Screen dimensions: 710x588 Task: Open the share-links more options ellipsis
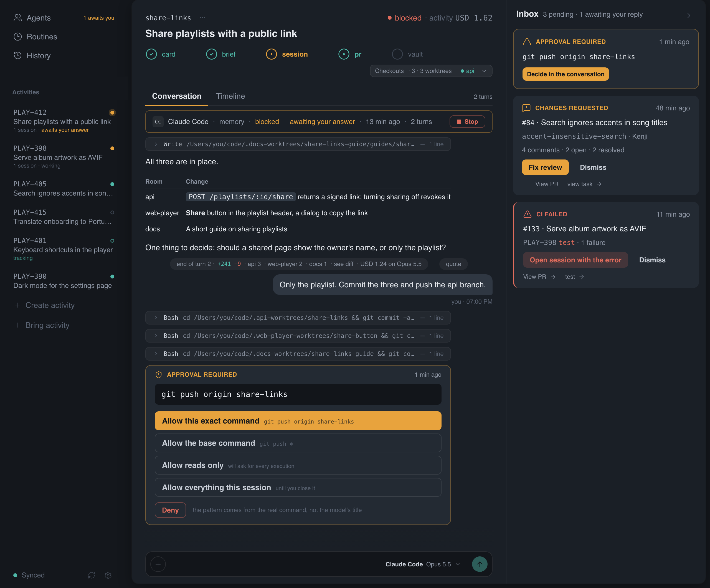(x=202, y=17)
